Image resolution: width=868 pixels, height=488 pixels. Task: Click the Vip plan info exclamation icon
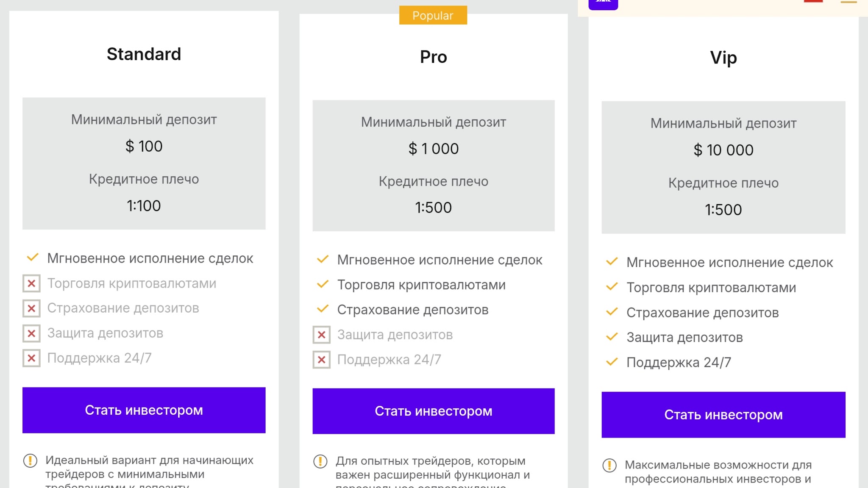(609, 466)
